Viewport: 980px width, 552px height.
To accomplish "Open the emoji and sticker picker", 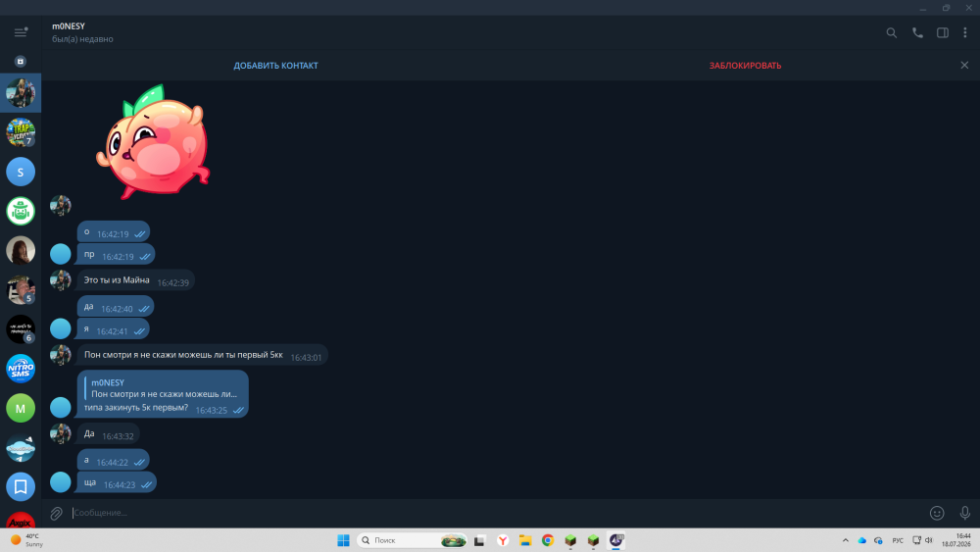I will click(x=937, y=513).
